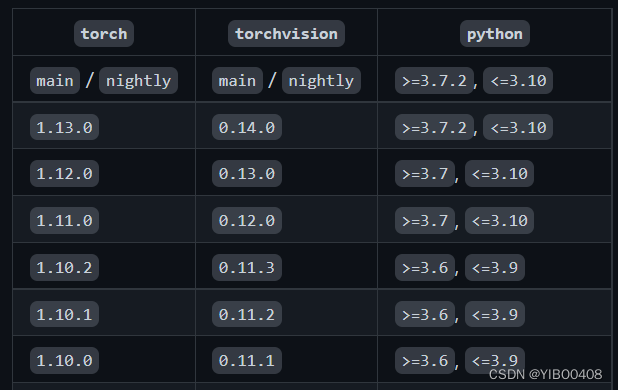Screen dimensions: 618x390
Task: Select the torch 1.13.0 version cell
Action: [x=64, y=127]
